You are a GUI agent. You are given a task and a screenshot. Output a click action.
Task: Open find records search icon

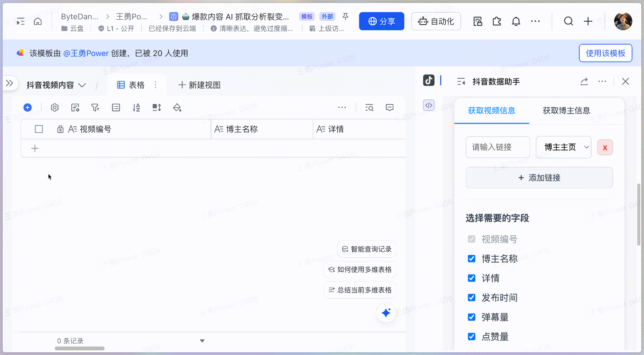[369, 107]
